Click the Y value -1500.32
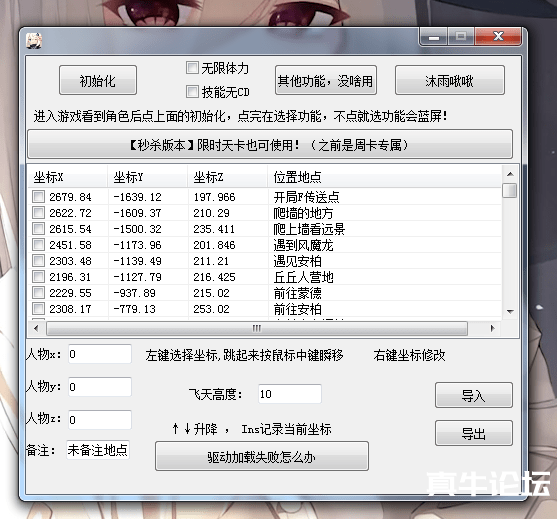Screen dimensions: 557x519 pos(137,229)
